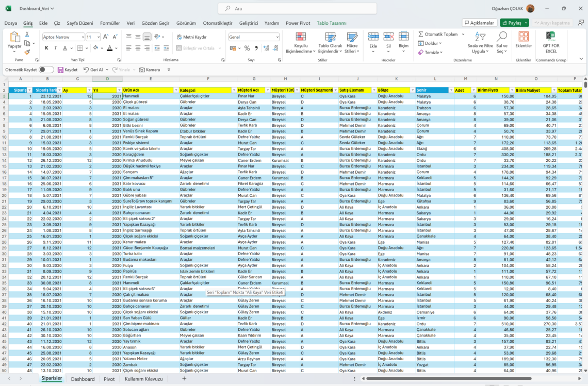588x386 pixels.
Task: Toggle middle vertical alignment
Action: (138, 37)
